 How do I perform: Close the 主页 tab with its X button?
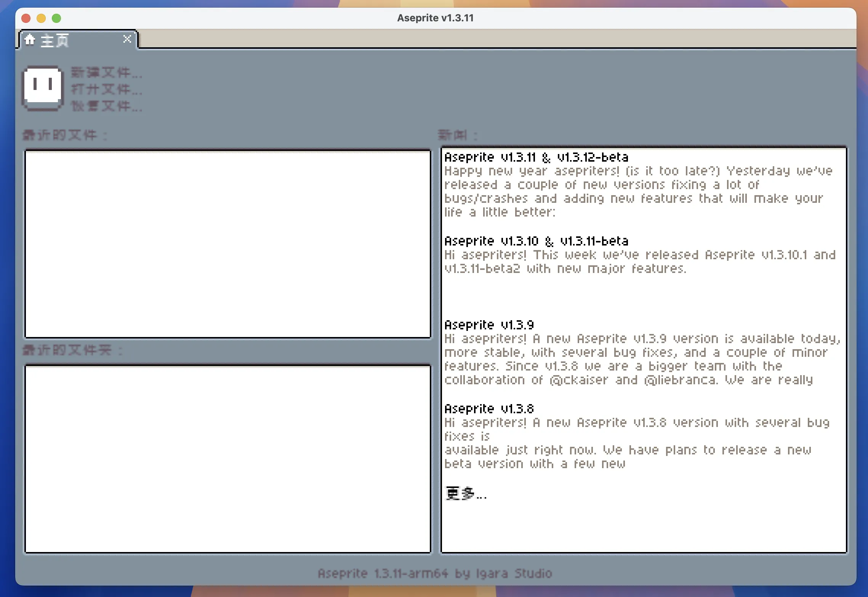(127, 39)
